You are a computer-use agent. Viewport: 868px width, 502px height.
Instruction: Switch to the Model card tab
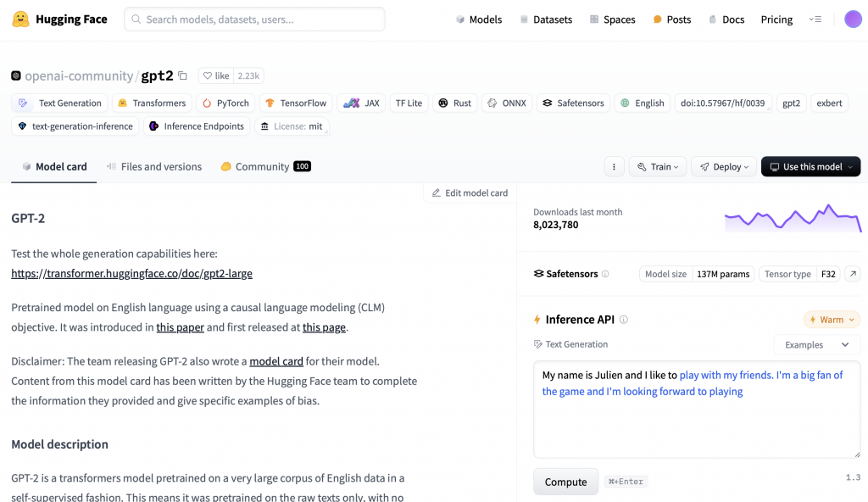[x=53, y=167]
